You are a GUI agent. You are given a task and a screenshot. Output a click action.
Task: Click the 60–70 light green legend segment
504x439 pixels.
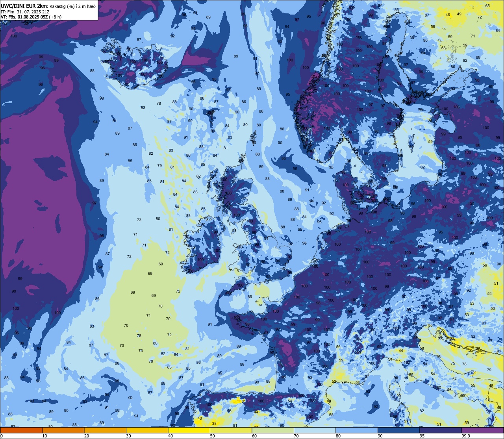click(273, 430)
